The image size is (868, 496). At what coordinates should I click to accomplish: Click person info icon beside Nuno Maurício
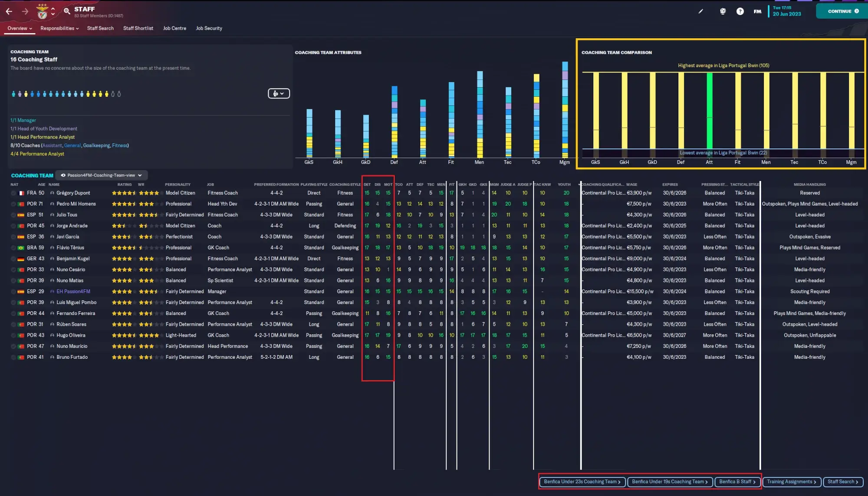(x=52, y=346)
